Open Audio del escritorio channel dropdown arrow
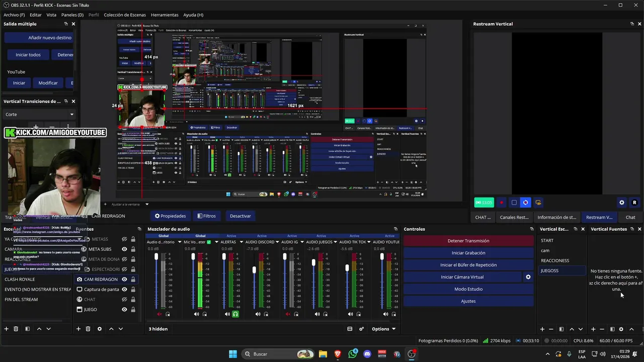This screenshot has height=362, width=644. [179, 242]
